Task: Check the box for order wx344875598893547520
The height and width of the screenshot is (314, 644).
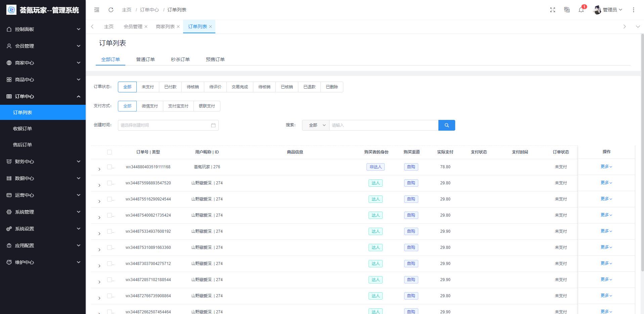Action: coord(110,183)
